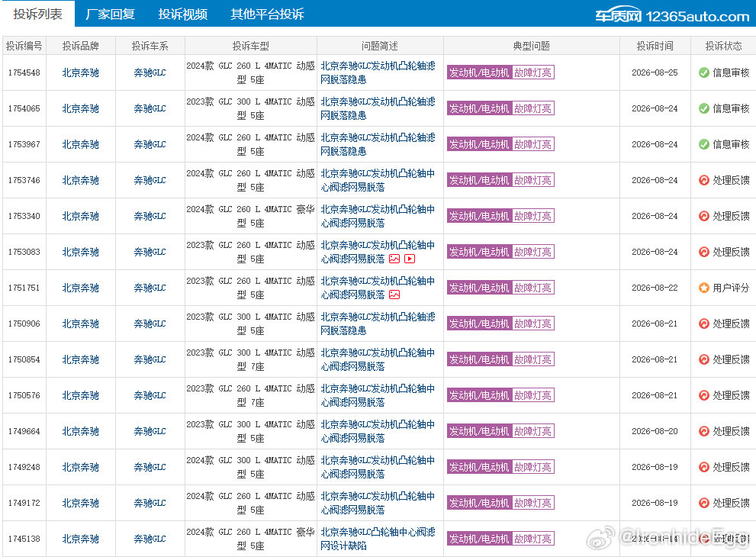This screenshot has height=557, width=756.
Task: Switch to the 投诉列表 tab
Action: click(37, 14)
